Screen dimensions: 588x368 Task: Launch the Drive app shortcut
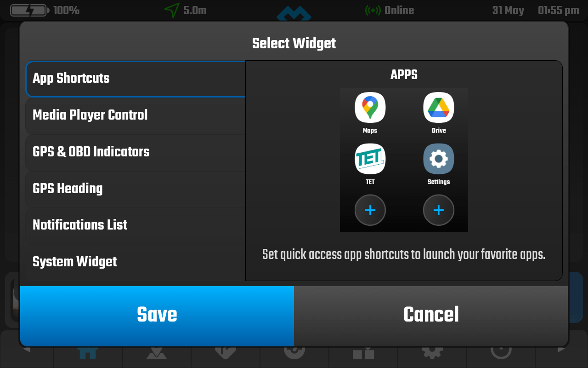pos(438,108)
